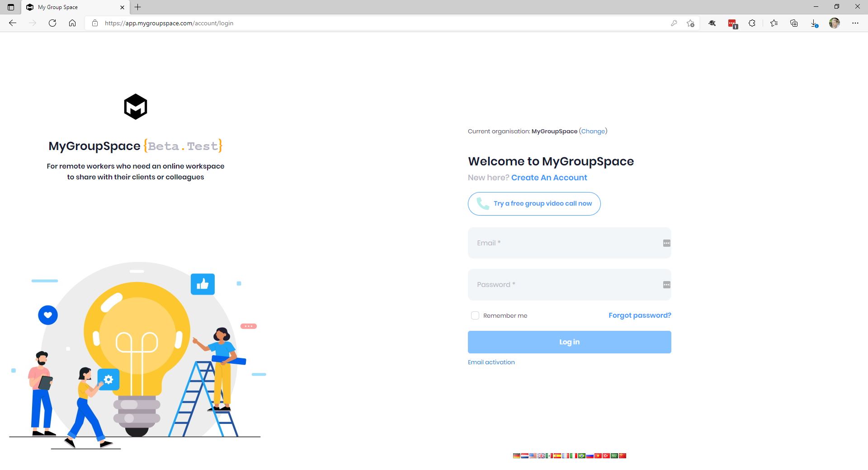Image resolution: width=868 pixels, height=470 pixels.
Task: Select the Brazilian flag language
Action: [582, 456]
